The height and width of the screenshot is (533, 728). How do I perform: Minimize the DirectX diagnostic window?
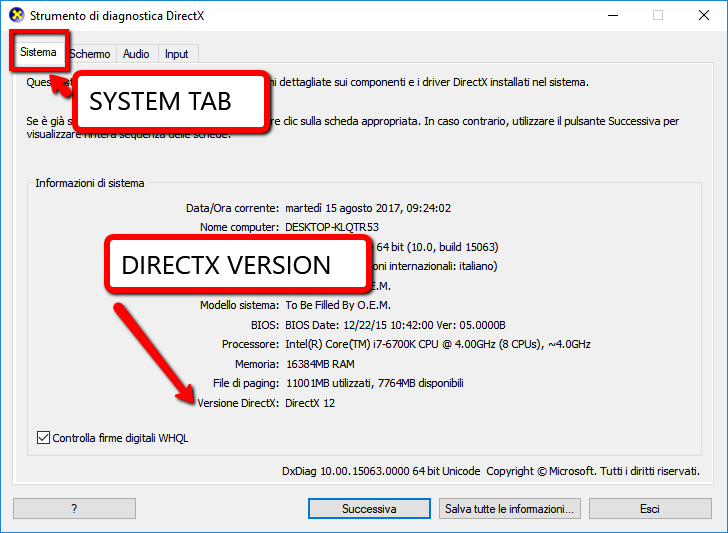click(613, 15)
